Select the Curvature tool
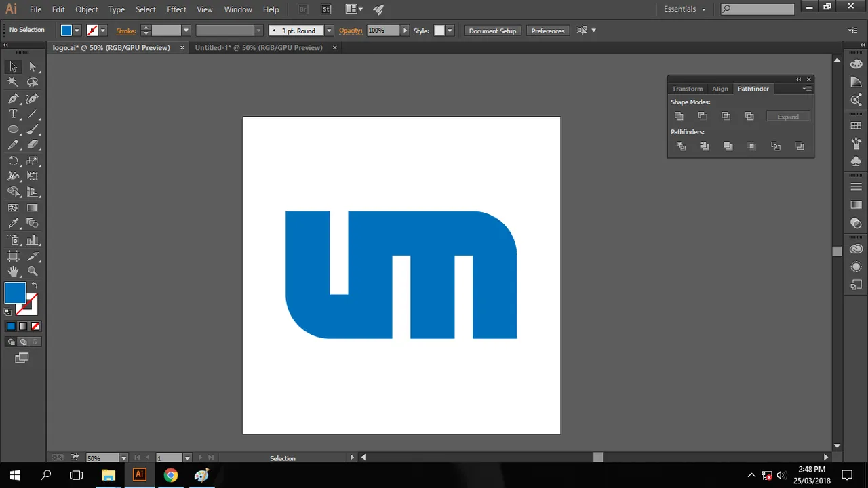868x488 pixels. point(33,98)
